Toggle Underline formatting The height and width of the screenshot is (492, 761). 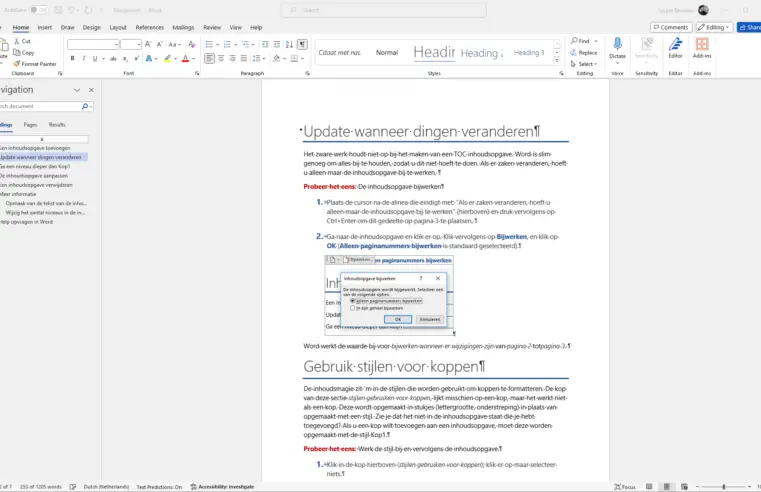point(95,58)
